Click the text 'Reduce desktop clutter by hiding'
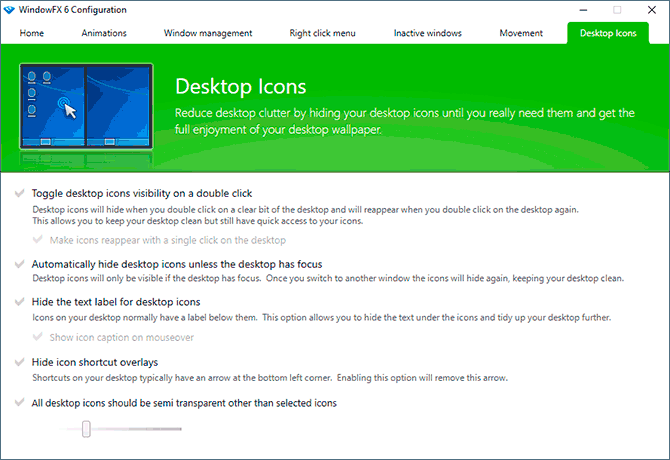The image size is (670, 460). click(258, 113)
